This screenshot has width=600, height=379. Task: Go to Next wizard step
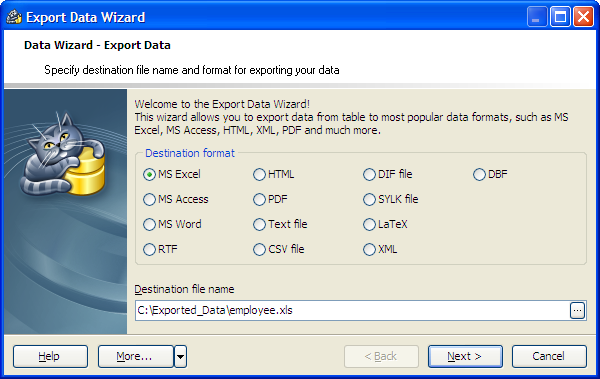pos(465,356)
